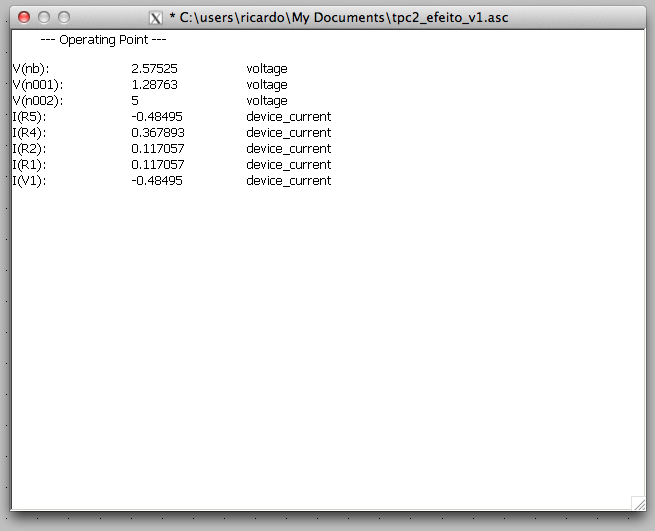The width and height of the screenshot is (655, 531).
Task: Click the value 5 for V(n002)
Action: (x=135, y=101)
